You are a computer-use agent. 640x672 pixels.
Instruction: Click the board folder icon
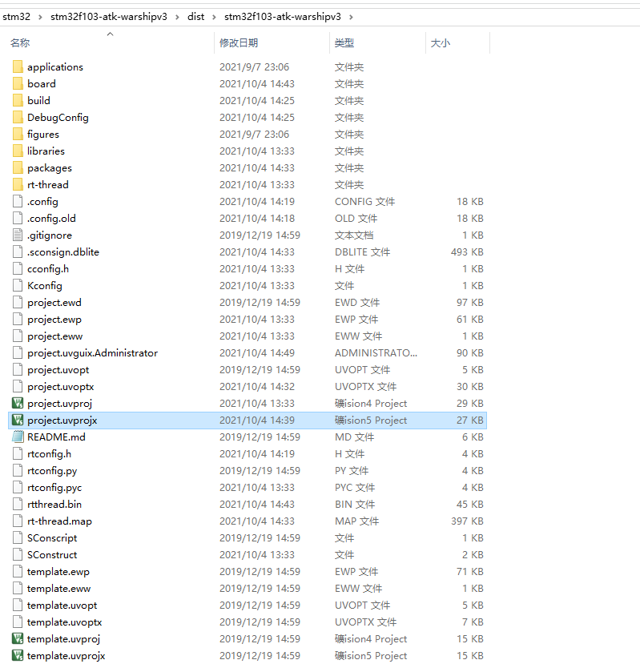point(18,83)
